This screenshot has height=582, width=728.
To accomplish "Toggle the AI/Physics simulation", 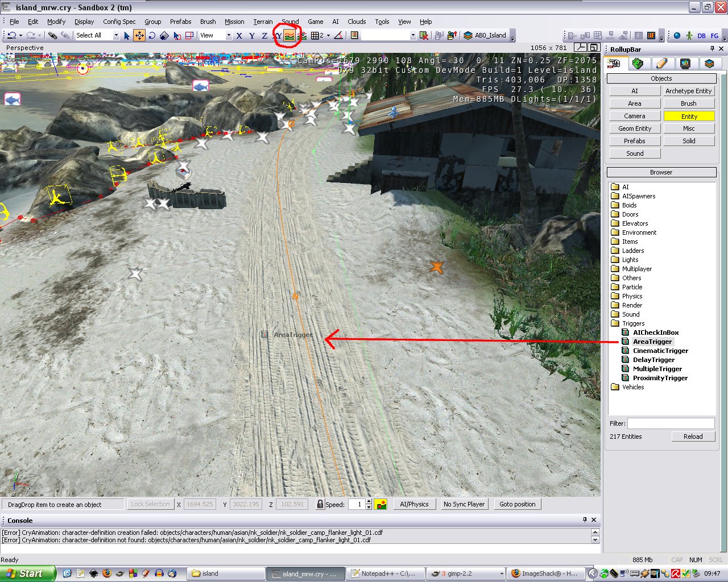I will coord(414,504).
